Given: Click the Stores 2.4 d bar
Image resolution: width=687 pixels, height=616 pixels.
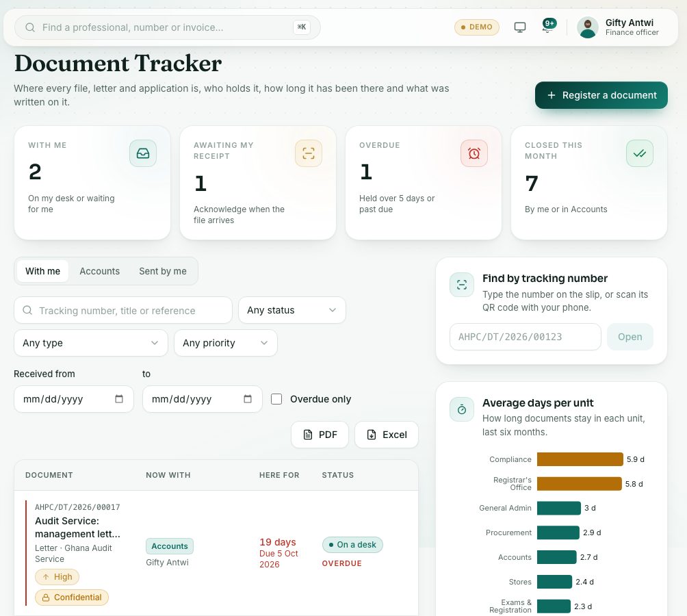Looking at the screenshot, I should [x=554, y=582].
